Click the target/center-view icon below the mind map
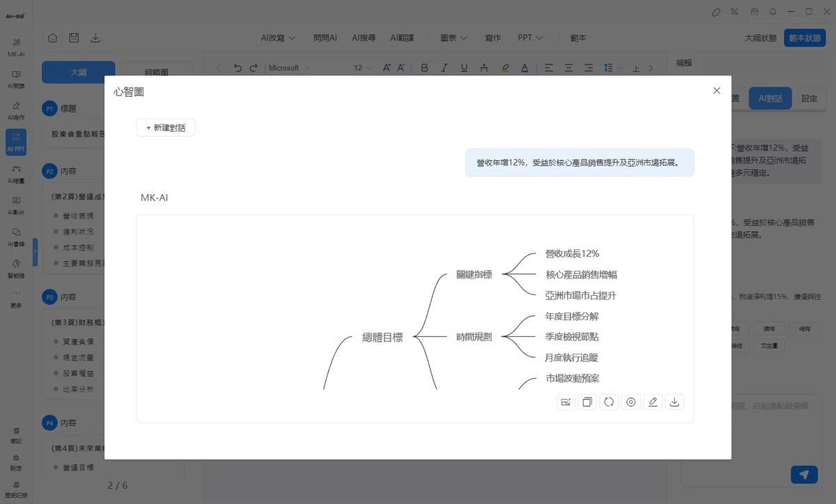 (631, 402)
